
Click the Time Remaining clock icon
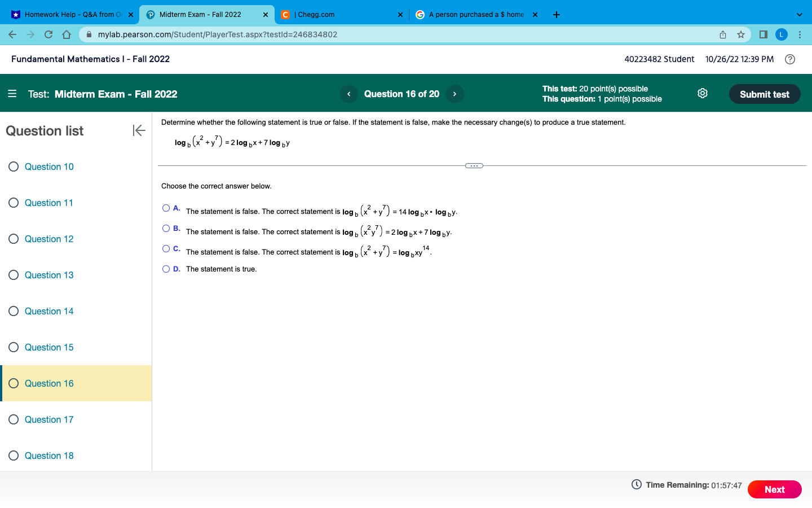635,485
